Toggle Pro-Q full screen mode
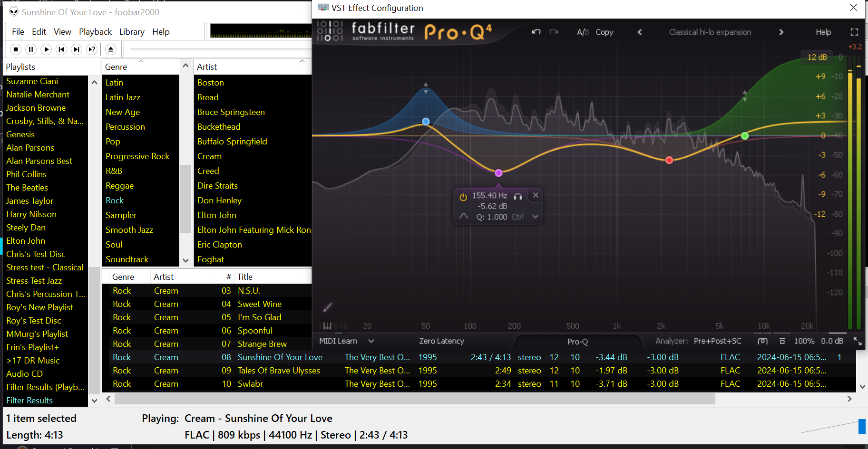 (854, 32)
